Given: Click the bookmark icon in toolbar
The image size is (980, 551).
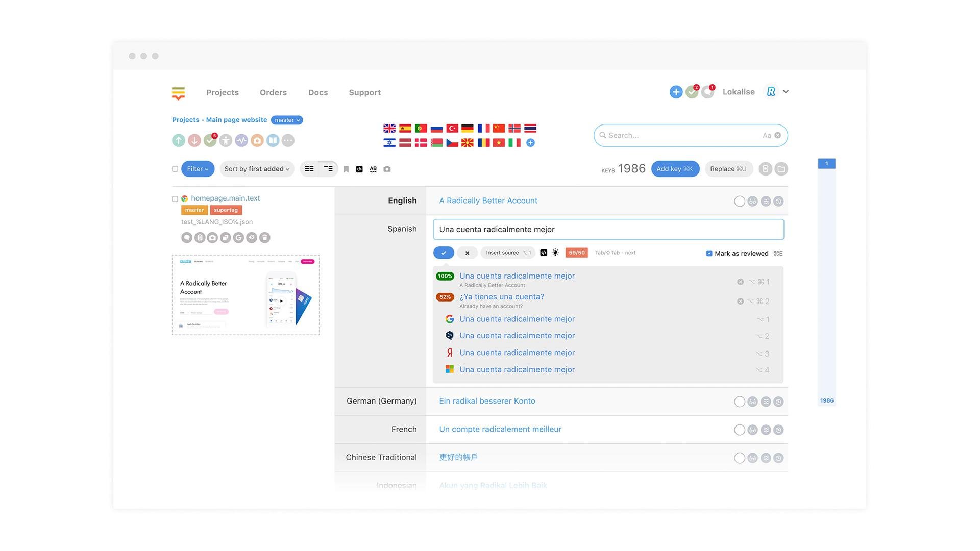Looking at the screenshot, I should click(x=346, y=169).
